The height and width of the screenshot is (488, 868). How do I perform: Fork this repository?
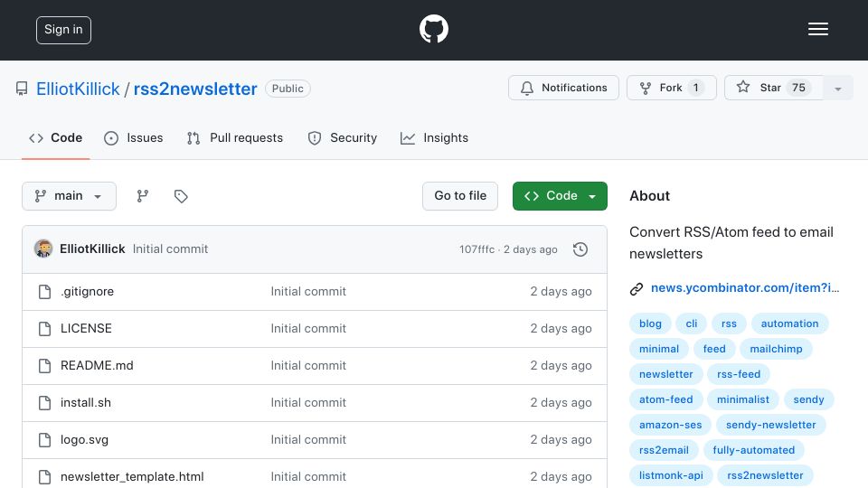(672, 88)
